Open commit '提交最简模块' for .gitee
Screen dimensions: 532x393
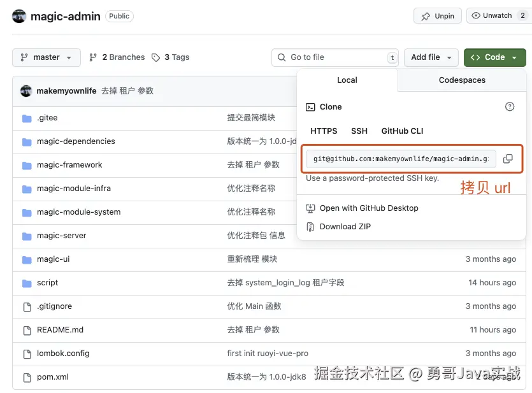click(251, 118)
